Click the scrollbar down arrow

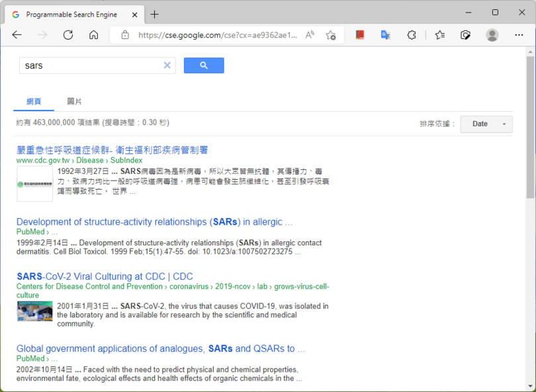[530, 386]
